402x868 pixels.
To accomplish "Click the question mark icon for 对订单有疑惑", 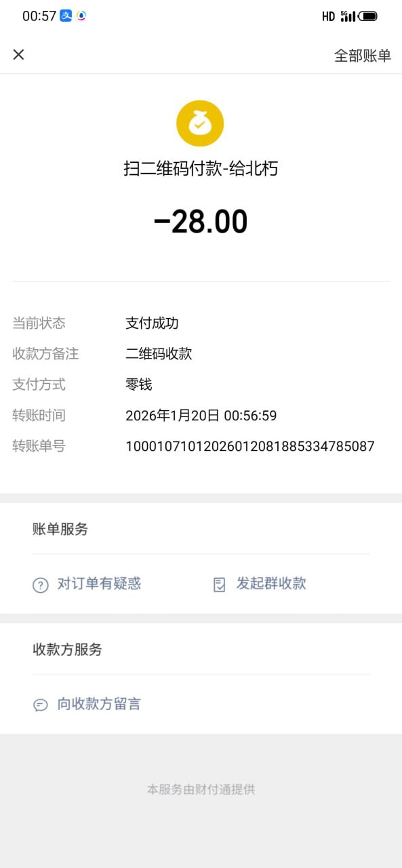I will tap(41, 585).
